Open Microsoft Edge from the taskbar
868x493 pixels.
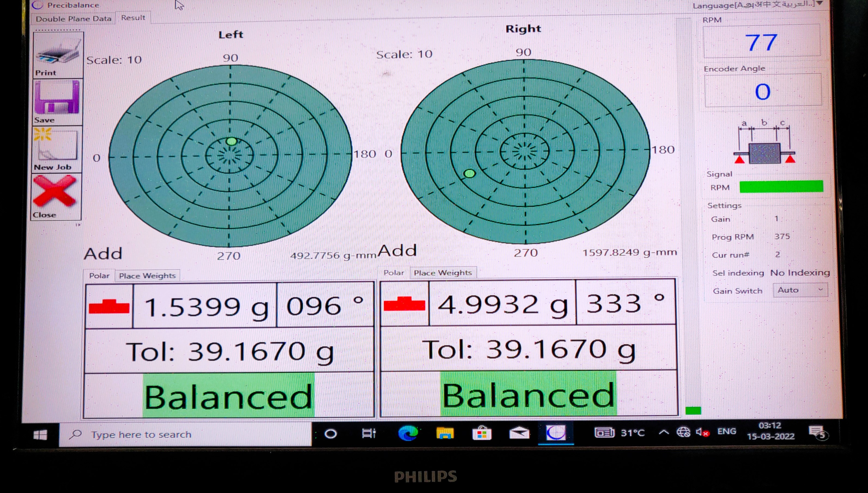[408, 433]
